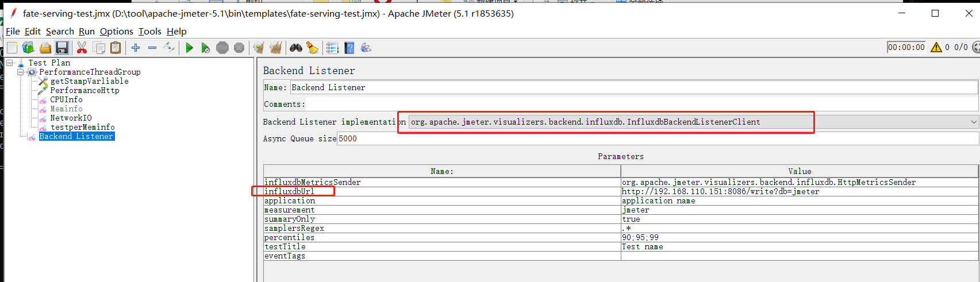Open Search with binoculars icon
The width and height of the screenshot is (980, 282).
coord(296,48)
